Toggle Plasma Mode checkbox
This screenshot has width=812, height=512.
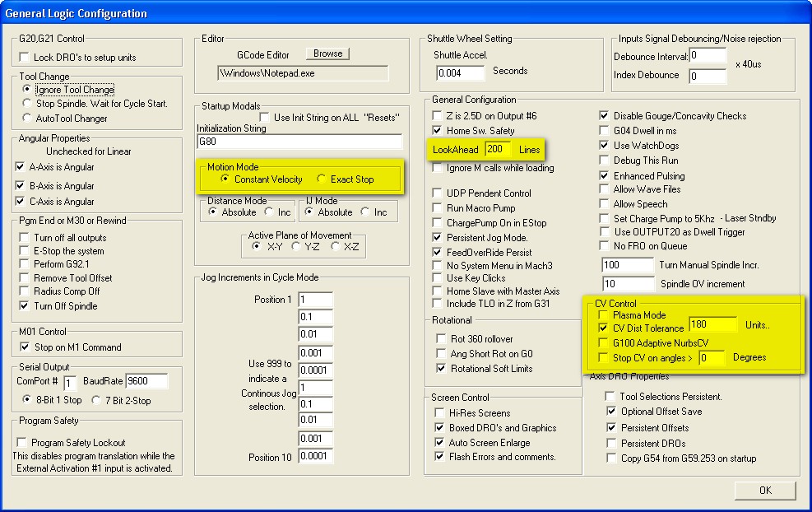click(604, 316)
